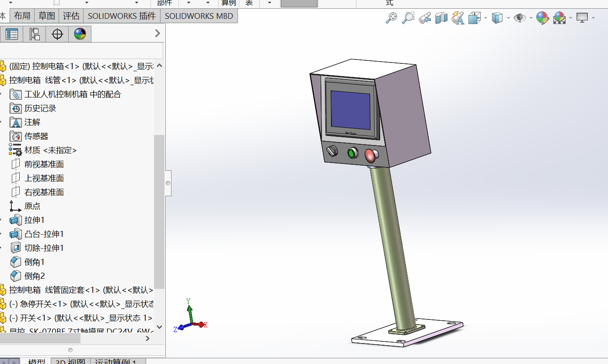Click the Previous View icon
The width and height of the screenshot is (608, 364).
[425, 18]
